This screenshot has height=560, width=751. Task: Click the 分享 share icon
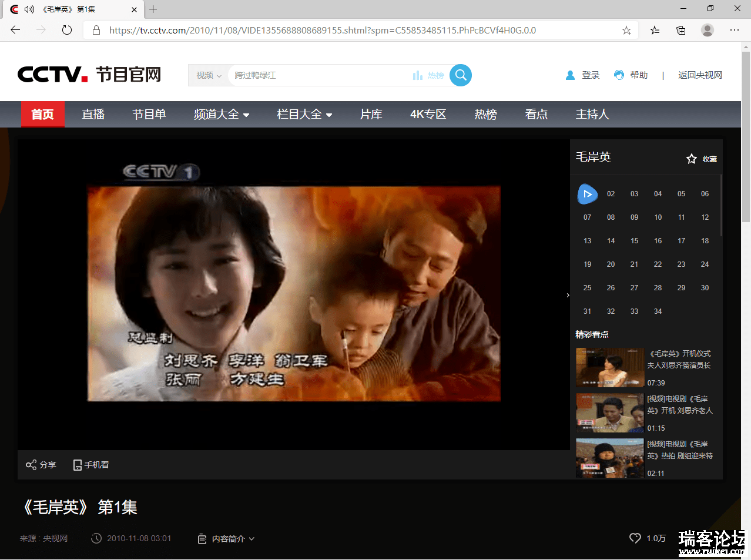click(x=31, y=465)
